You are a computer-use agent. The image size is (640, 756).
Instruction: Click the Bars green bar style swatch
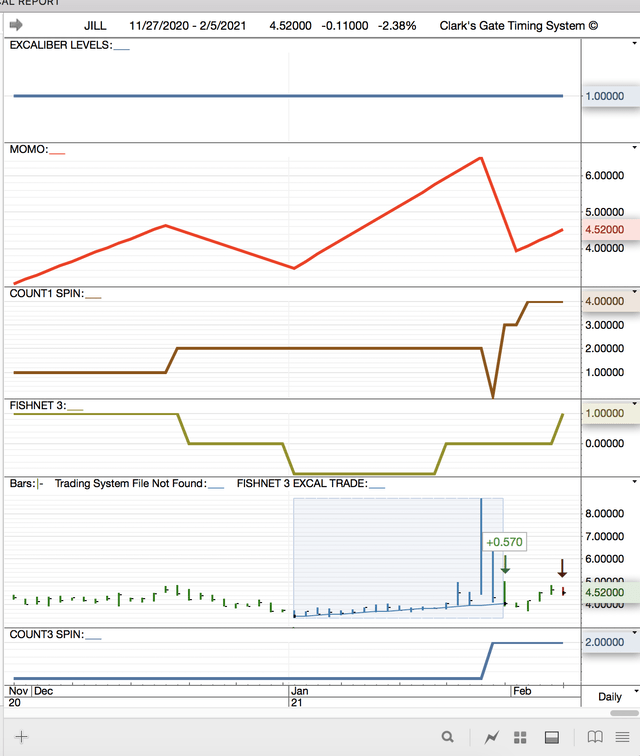[x=40, y=484]
